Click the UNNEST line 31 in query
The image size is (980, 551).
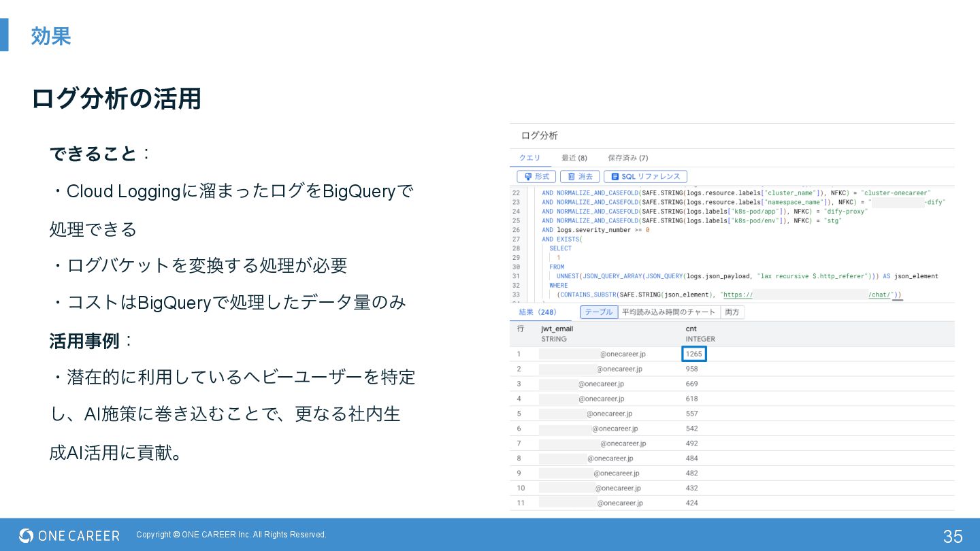pyautogui.click(x=747, y=276)
